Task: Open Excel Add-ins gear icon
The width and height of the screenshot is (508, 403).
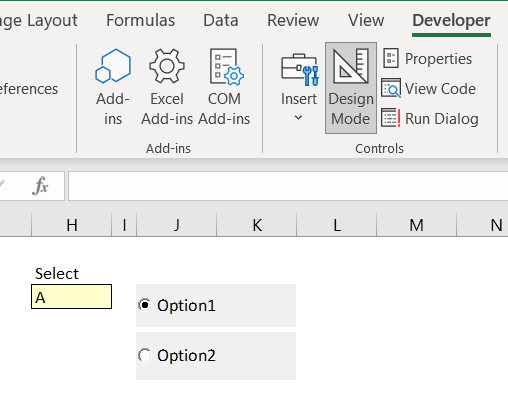Action: (167, 66)
